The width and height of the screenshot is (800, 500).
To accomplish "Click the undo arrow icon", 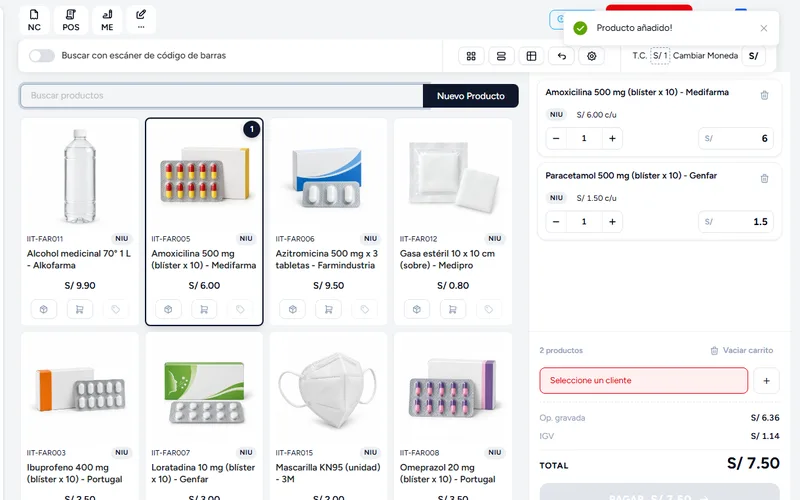I will (x=561, y=56).
